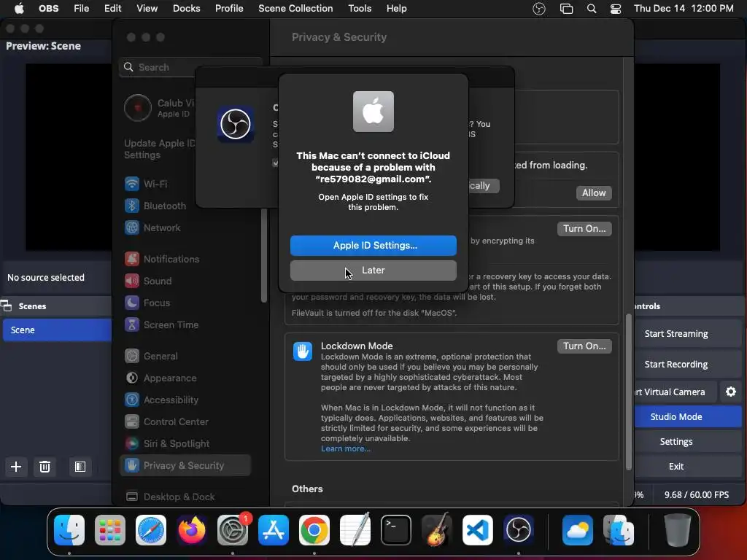Open the OBS menu in the menu bar
This screenshot has width=747, height=560.
(49, 9)
